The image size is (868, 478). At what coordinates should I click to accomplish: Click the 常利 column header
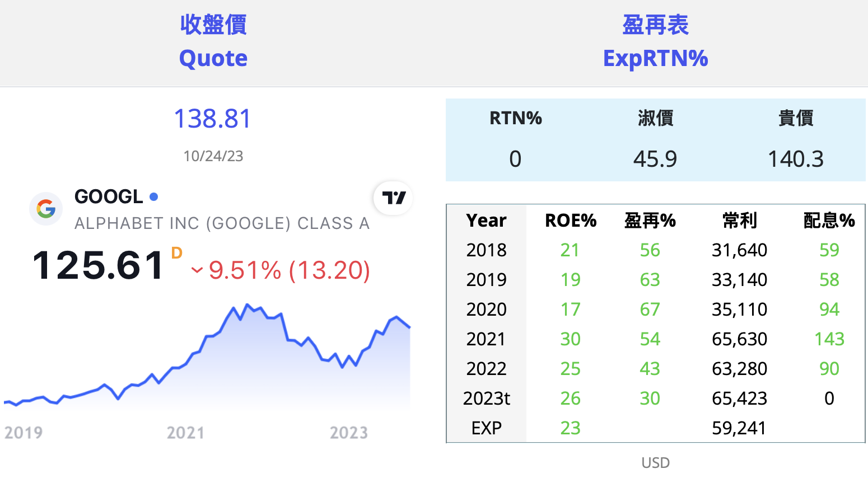[x=740, y=221]
